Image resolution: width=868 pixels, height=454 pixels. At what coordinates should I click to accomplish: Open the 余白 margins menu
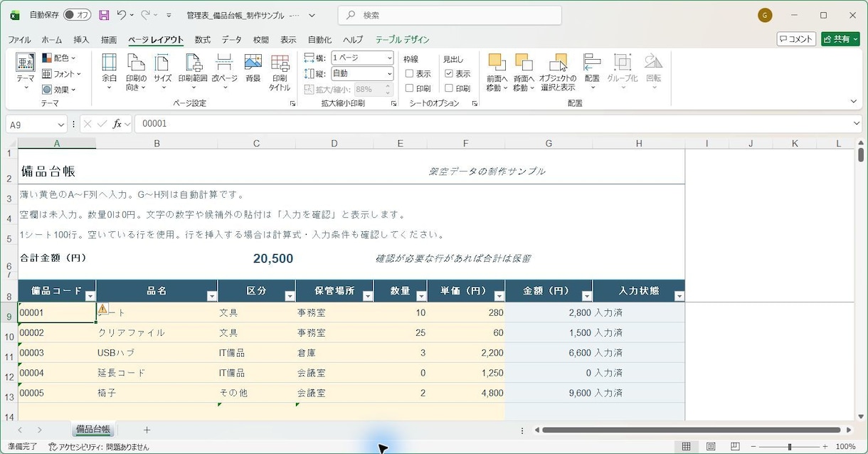point(109,72)
